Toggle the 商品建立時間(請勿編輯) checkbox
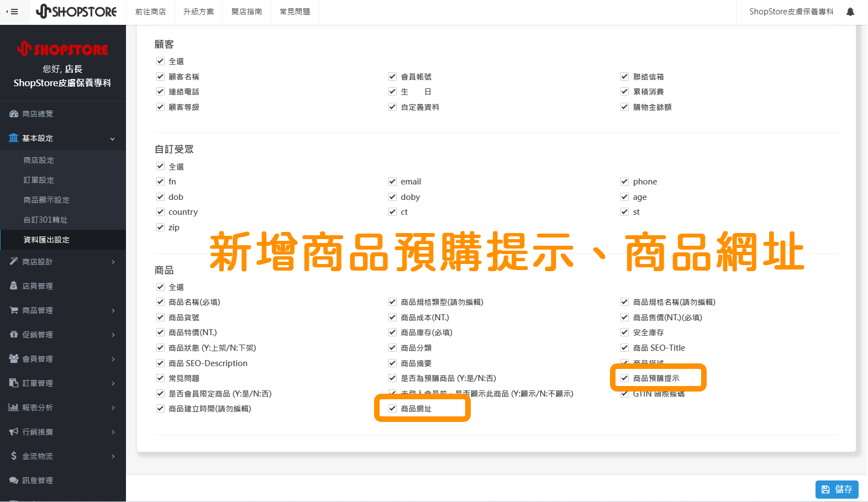 160,409
